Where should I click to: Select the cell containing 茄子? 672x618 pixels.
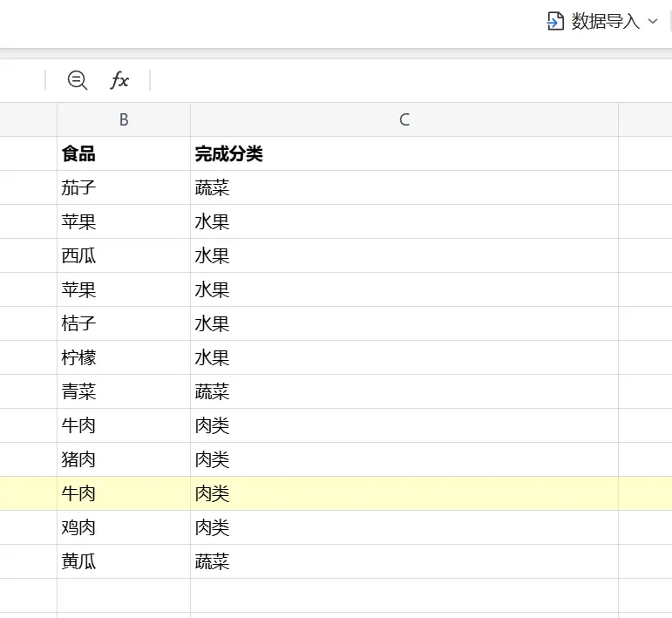click(x=124, y=187)
